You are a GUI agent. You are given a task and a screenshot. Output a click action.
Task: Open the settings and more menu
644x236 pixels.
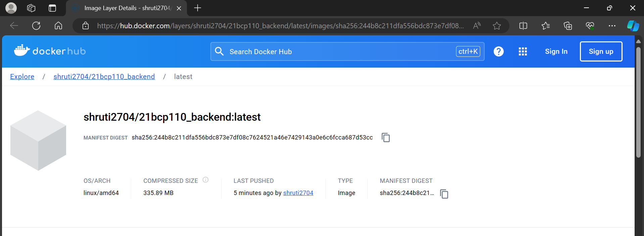(612, 26)
